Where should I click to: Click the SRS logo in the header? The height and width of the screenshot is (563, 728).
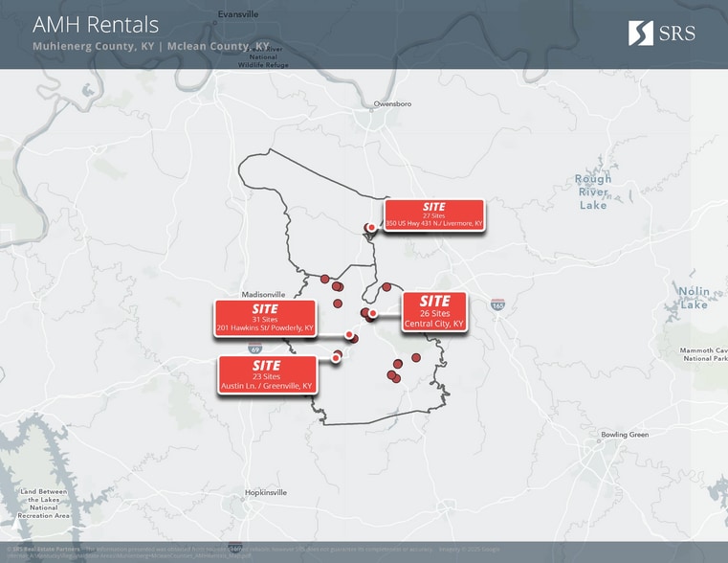(x=661, y=34)
